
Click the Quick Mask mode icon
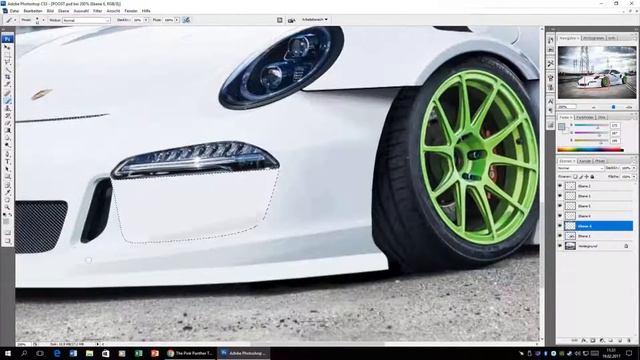tap(7, 232)
